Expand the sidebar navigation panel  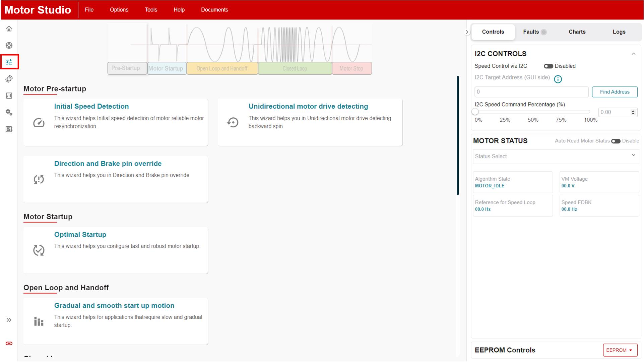pos(8,320)
